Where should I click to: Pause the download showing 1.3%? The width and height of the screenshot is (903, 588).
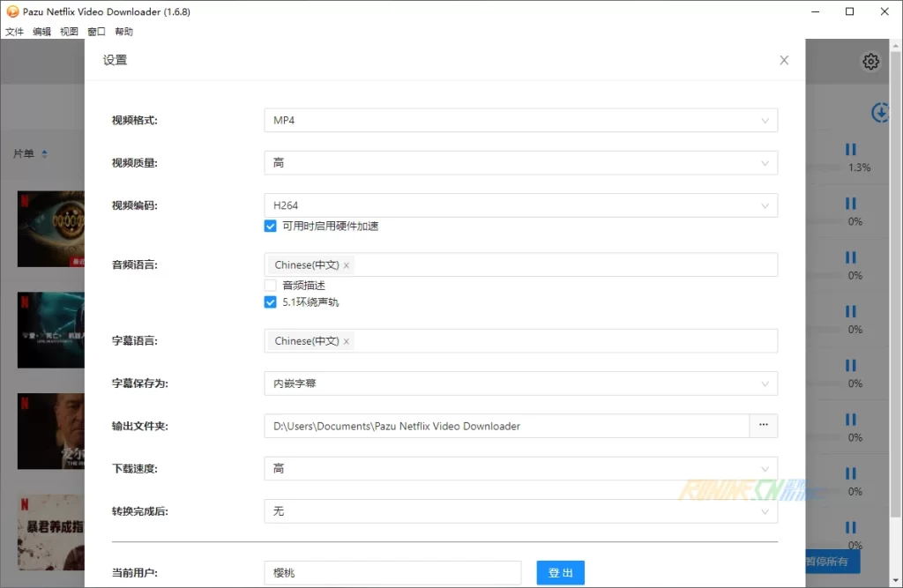pos(851,150)
